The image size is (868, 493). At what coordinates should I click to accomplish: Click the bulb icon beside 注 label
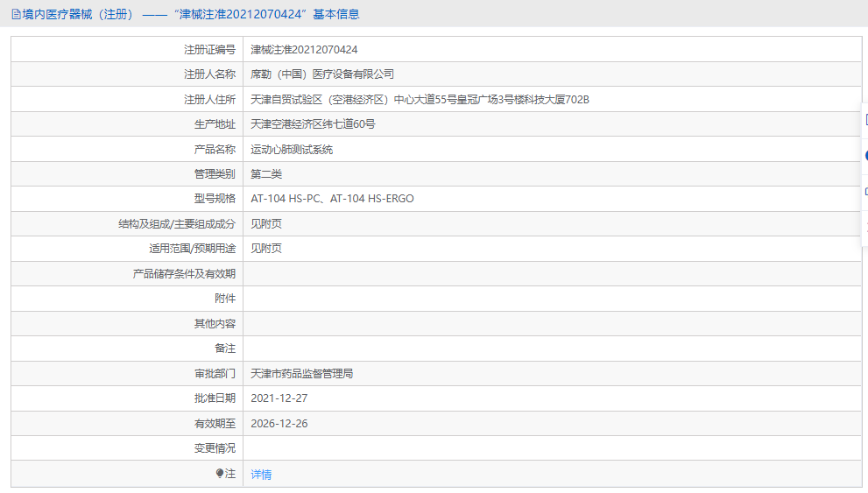pos(220,473)
